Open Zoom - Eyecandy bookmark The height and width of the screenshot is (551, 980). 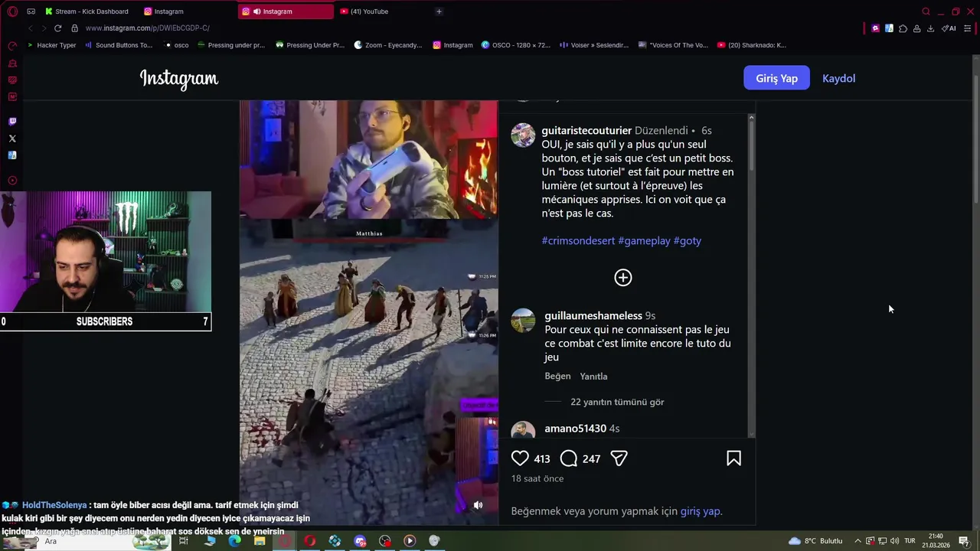pos(388,45)
